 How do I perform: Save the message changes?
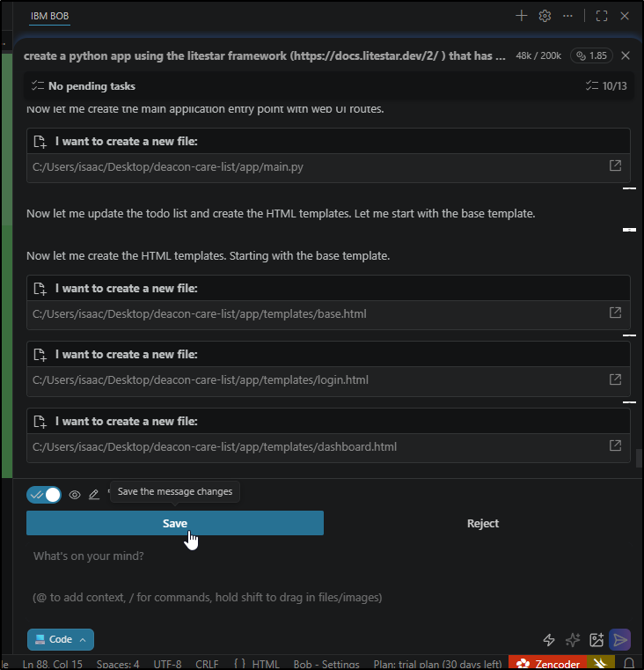point(175,523)
